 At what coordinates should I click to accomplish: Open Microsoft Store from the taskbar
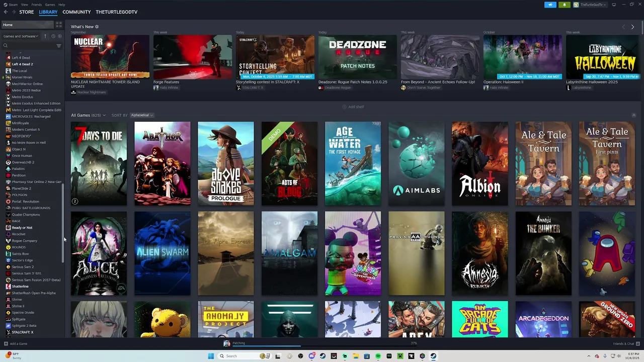pos(367,356)
